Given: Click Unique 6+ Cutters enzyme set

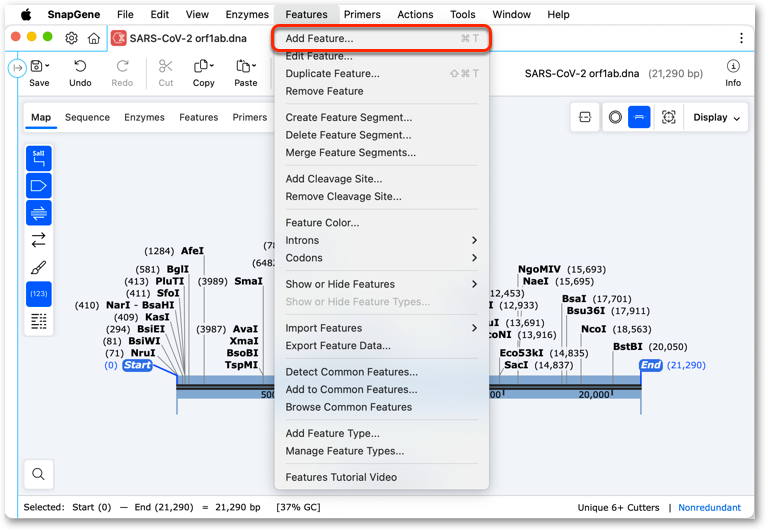Looking at the screenshot, I should [x=618, y=508].
